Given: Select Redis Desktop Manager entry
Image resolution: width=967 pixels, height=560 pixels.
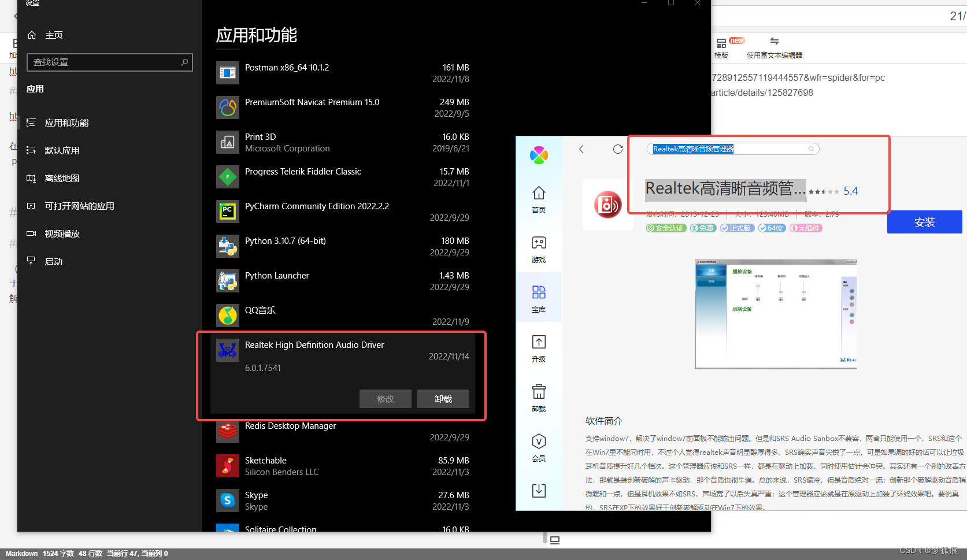Looking at the screenshot, I should pyautogui.click(x=343, y=431).
